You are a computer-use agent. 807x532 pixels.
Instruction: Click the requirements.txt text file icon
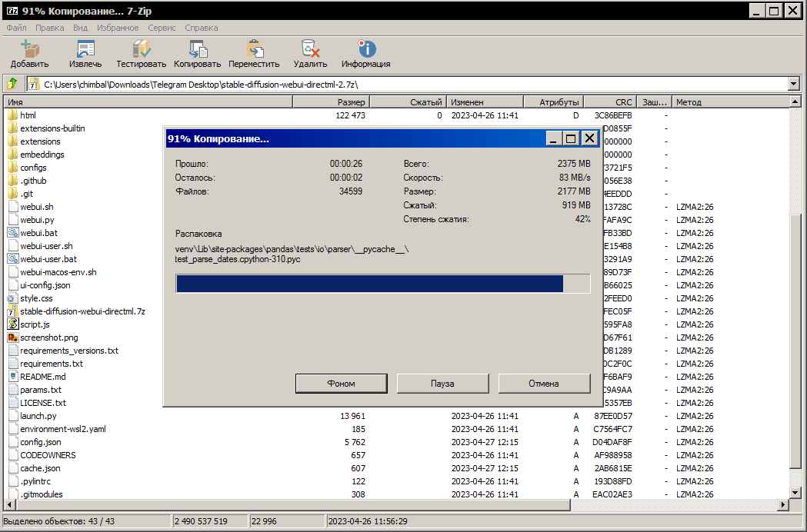13,363
